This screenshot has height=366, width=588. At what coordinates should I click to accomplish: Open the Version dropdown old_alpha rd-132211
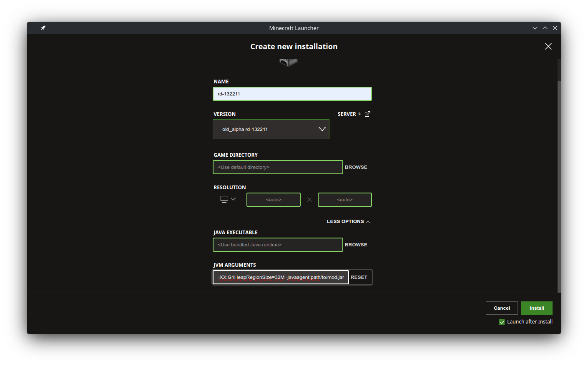(271, 129)
